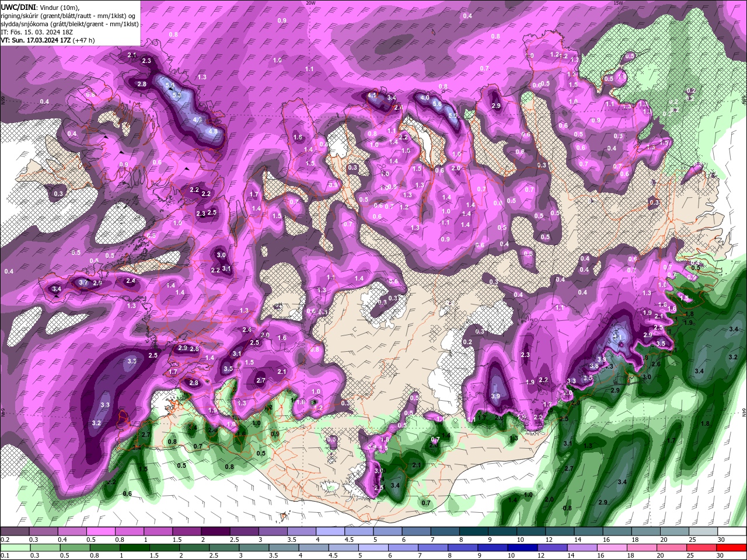Pick upper legend swatch between 7 and 8
The width and height of the screenshot is (747, 560).
point(445,532)
